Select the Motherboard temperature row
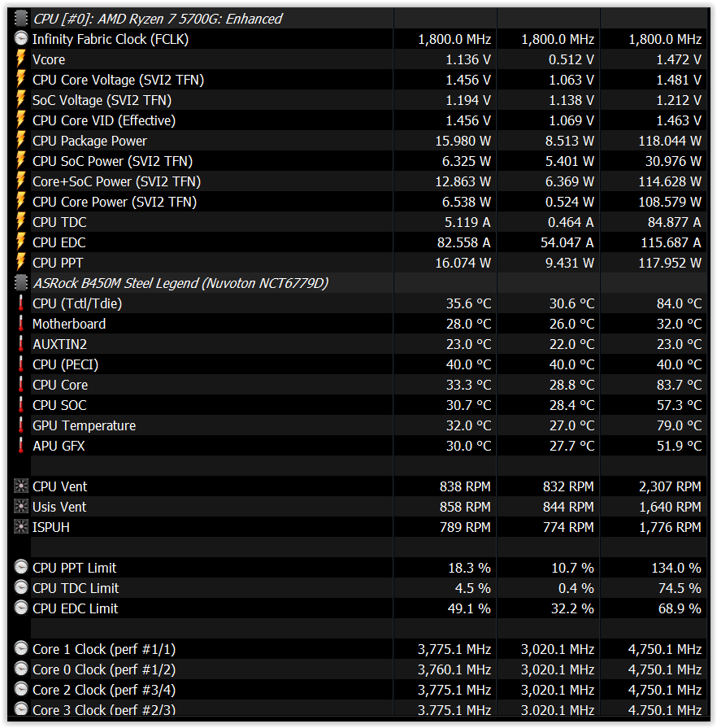717x728 pixels. [69, 324]
